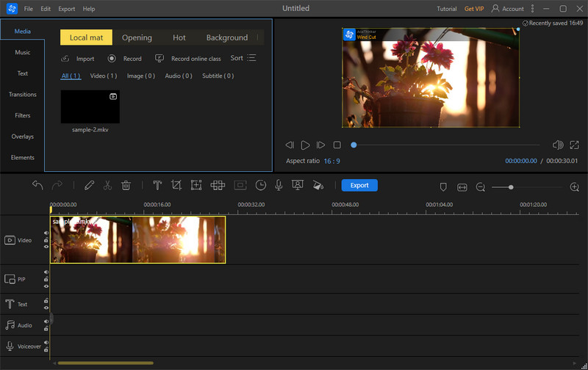
Task: Redo the last undone action
Action: click(x=57, y=185)
